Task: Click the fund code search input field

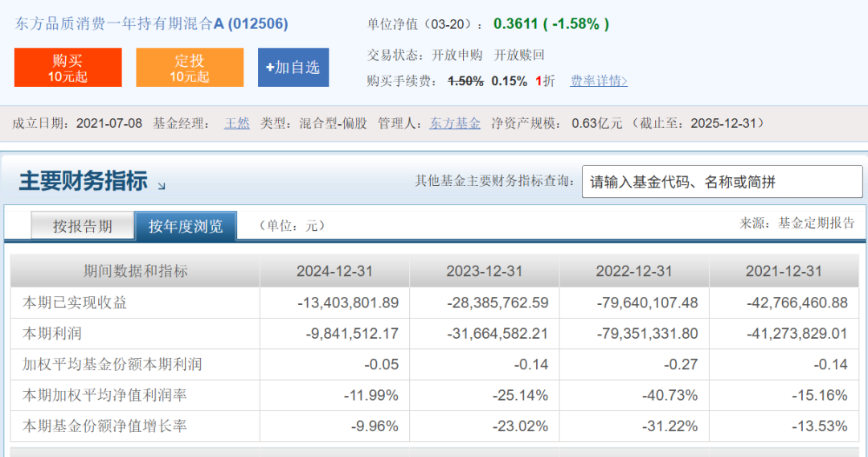Action: [722, 182]
